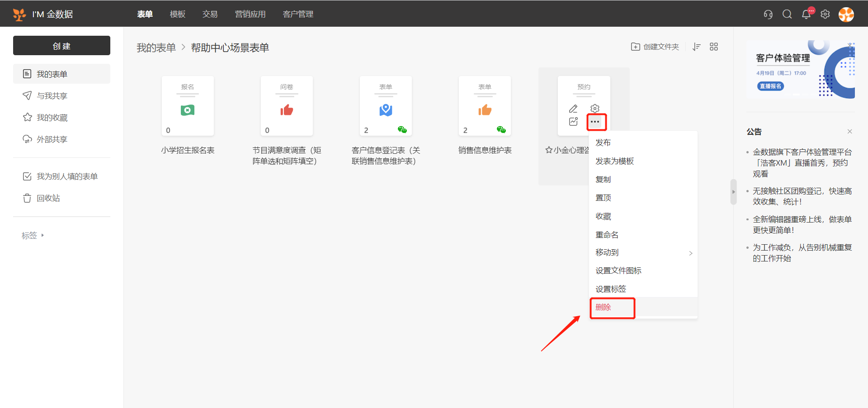This screenshot has height=408, width=868.
Task: Click the edit pencil icon on the form card
Action: (x=573, y=109)
